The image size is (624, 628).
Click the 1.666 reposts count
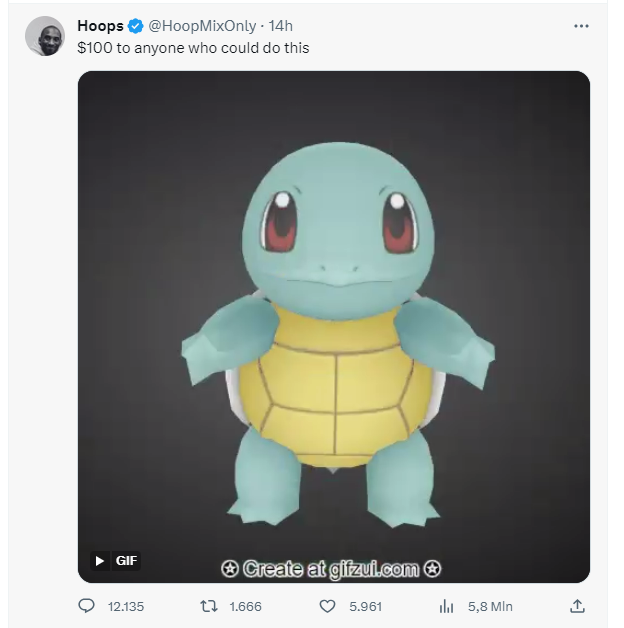click(x=246, y=607)
